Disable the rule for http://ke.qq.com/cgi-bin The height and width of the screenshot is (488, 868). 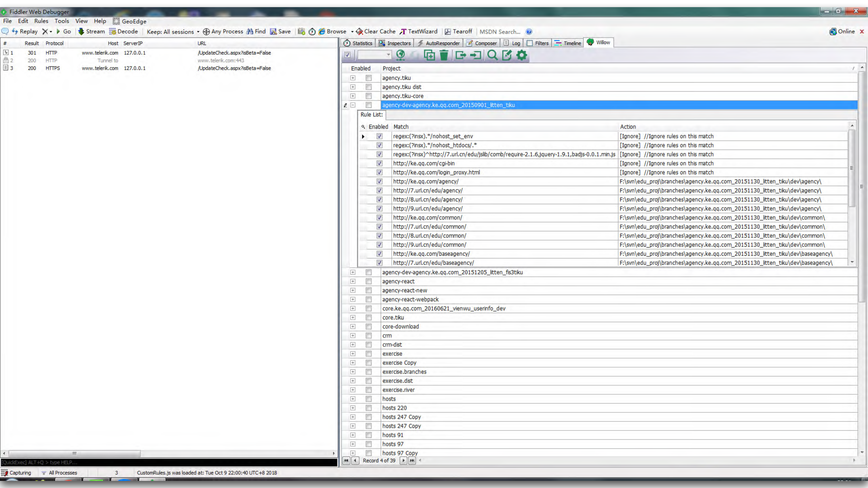coord(379,163)
